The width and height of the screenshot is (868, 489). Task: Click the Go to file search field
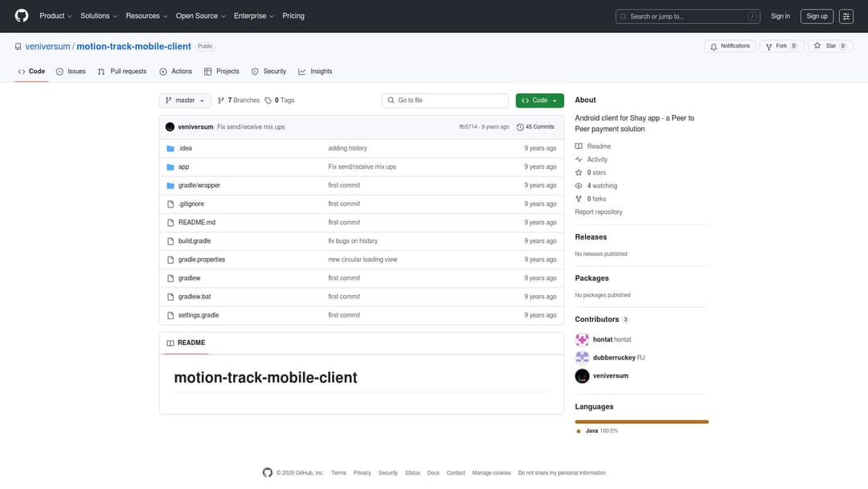coord(445,101)
